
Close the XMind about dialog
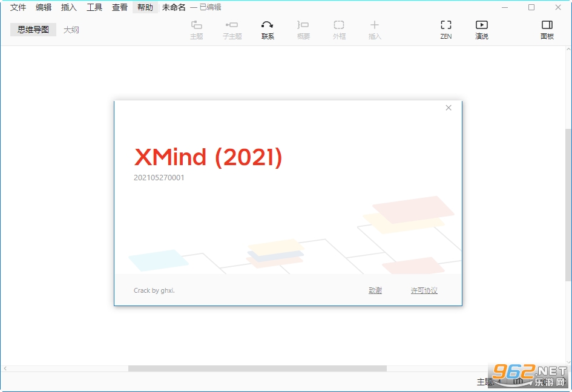pos(449,108)
